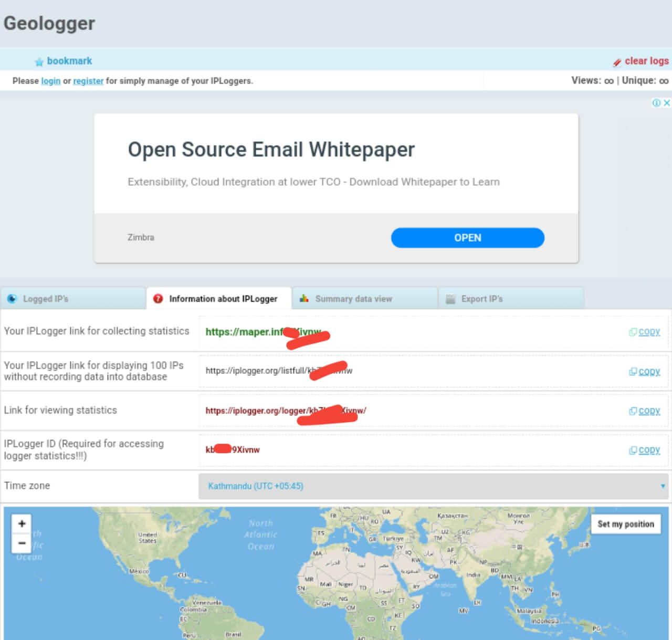Click the Views counter text
This screenshot has width=672, height=640.
(592, 81)
